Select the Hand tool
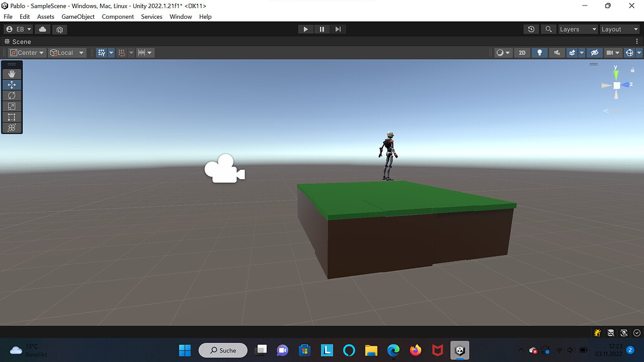This screenshot has width=644, height=362. [12, 73]
